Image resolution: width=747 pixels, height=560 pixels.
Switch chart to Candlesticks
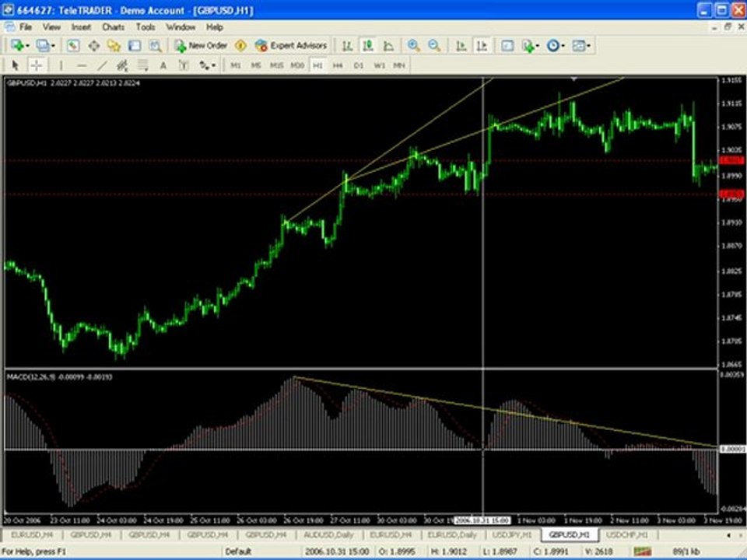point(368,46)
